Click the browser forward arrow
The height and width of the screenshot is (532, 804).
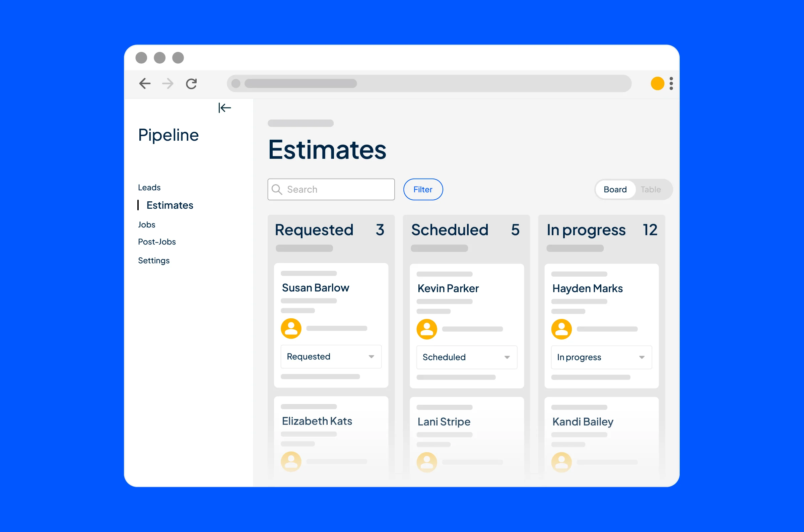[167, 83]
